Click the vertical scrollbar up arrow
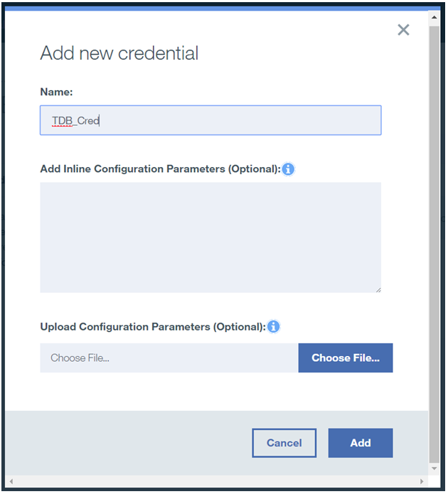448x494 pixels. (x=434, y=18)
